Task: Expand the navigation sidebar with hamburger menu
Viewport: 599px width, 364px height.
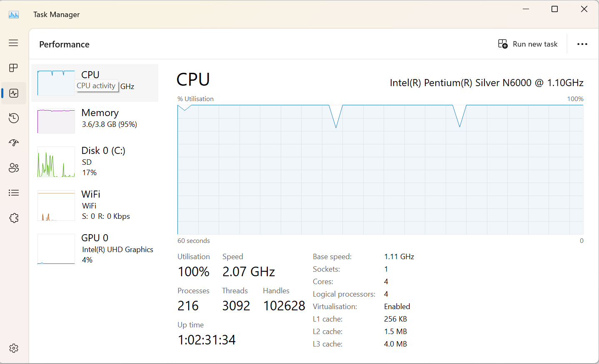Action: pos(13,43)
